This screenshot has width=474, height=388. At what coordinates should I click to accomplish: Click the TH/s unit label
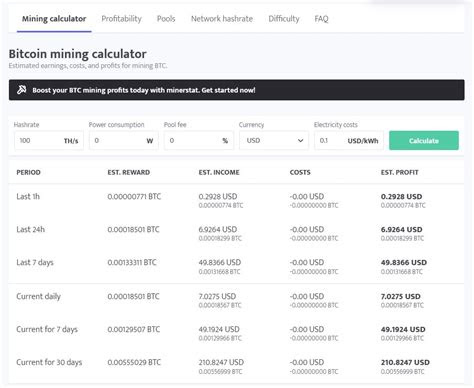(71, 141)
